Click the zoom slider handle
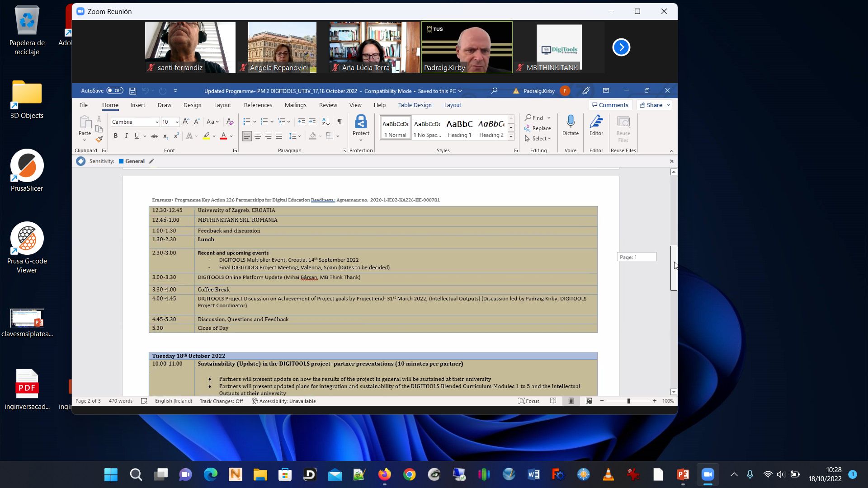The image size is (868, 488). pyautogui.click(x=628, y=401)
